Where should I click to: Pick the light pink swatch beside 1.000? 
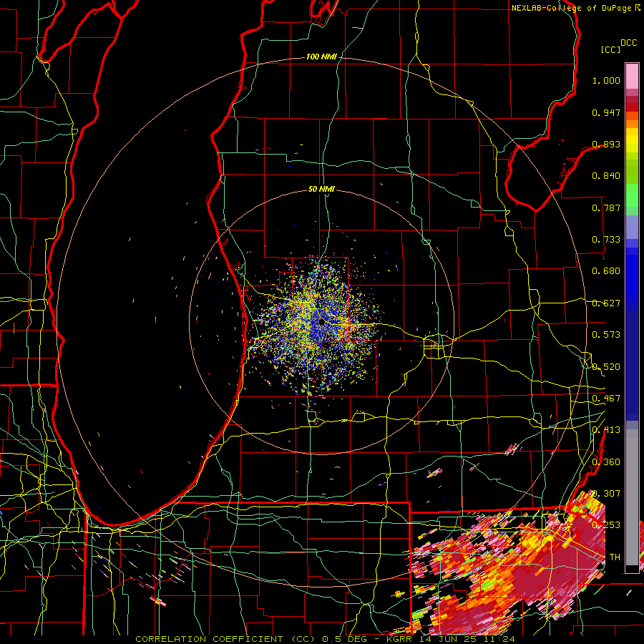pos(632,77)
